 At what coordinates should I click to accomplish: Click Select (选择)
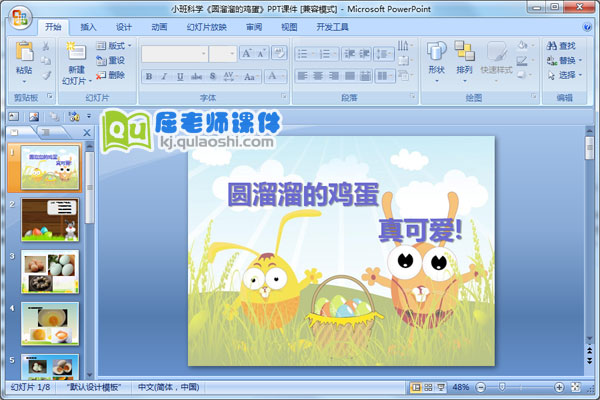[x=564, y=75]
